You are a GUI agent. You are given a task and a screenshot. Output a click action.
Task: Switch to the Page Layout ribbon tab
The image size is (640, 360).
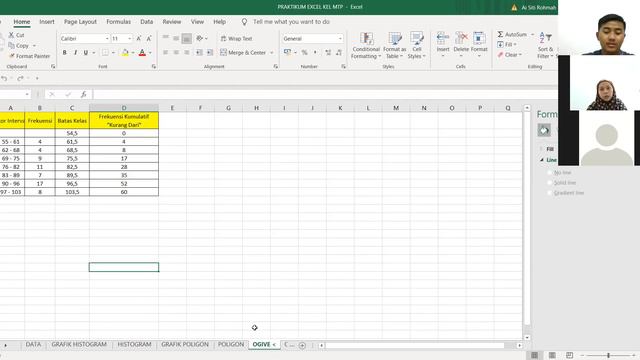coord(80,22)
